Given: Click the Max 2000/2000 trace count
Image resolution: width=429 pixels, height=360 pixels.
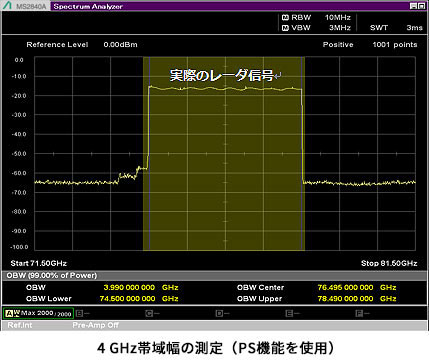Looking at the screenshot, I should (x=46, y=313).
